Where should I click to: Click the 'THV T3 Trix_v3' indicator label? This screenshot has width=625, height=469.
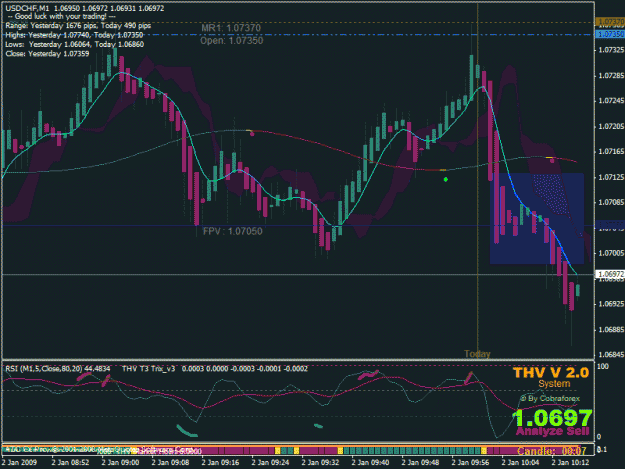pos(148,369)
